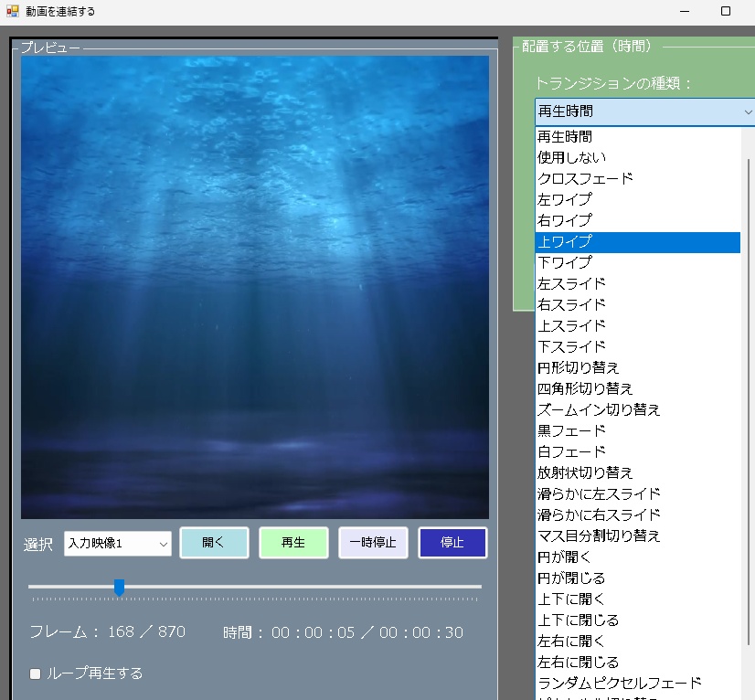This screenshot has height=700, width=755.
Task: Enable the ループ再生する loop playback checkbox
Action: click(35, 673)
